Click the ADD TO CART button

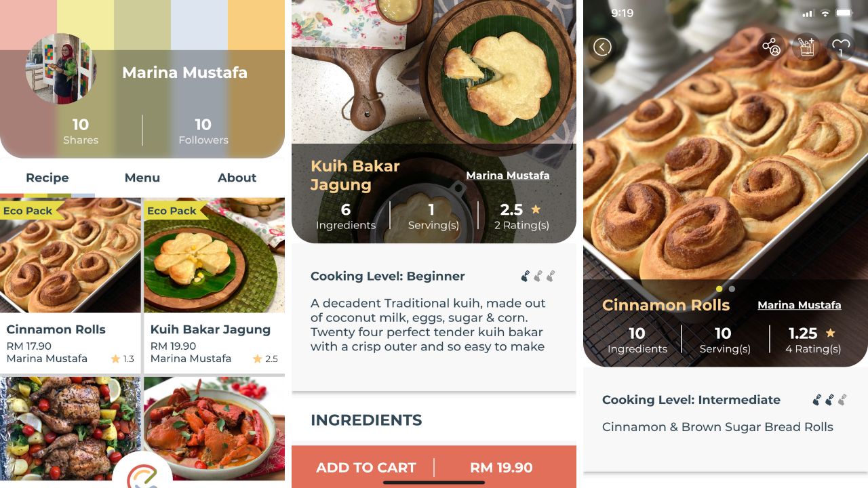[x=434, y=467]
